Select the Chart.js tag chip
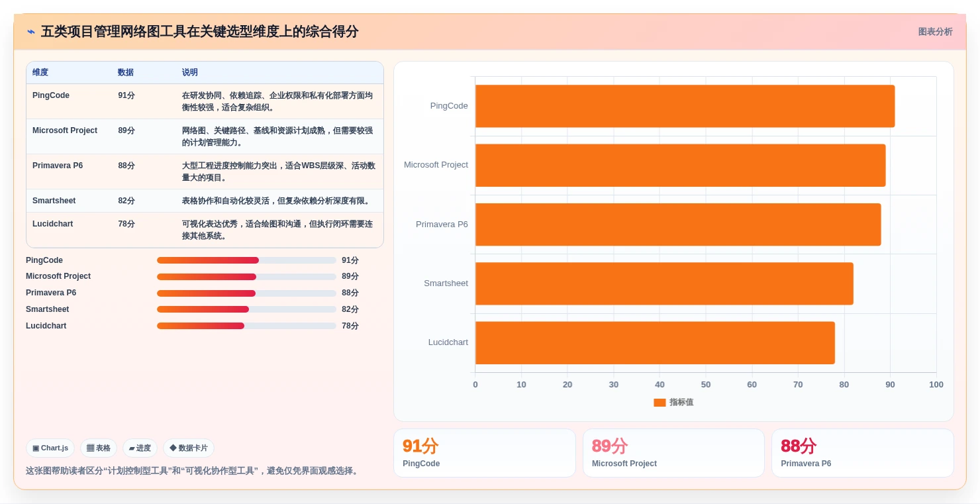The image size is (980, 504). tap(50, 448)
